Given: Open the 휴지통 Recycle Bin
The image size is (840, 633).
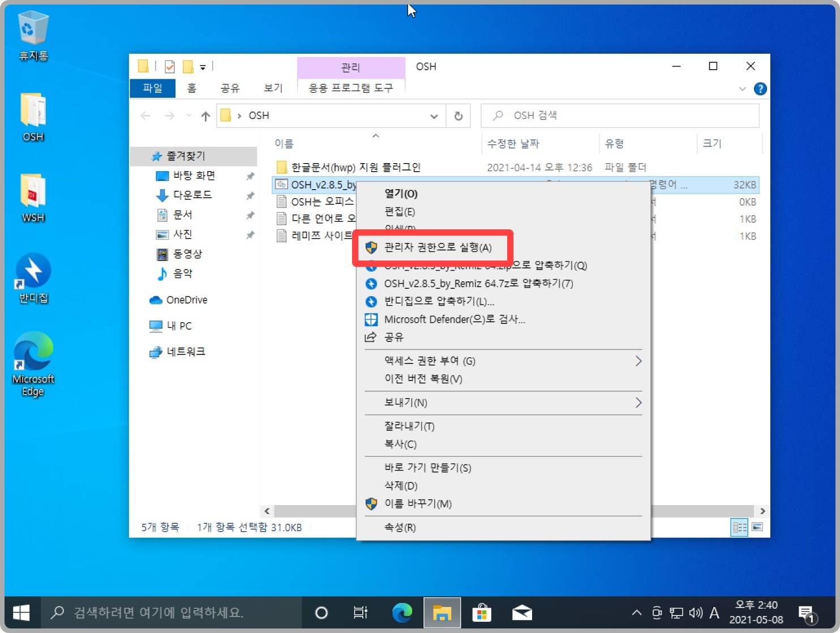Looking at the screenshot, I should (x=32, y=27).
